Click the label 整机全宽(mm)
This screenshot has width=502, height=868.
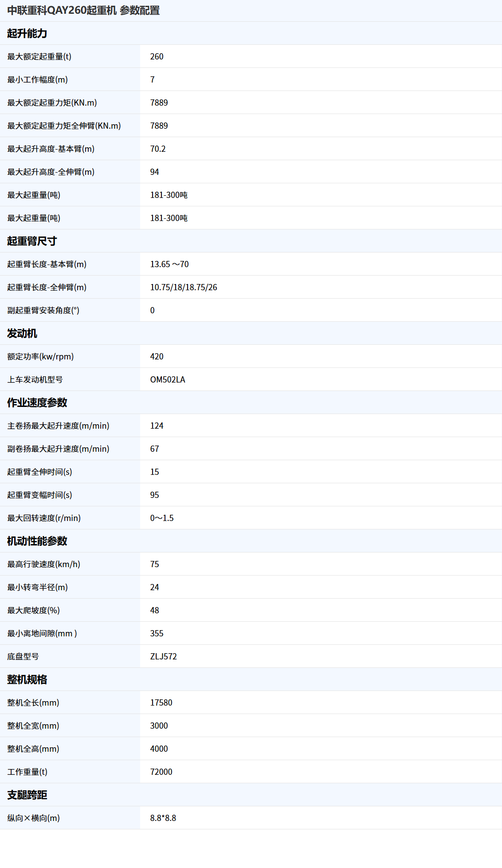(33, 726)
